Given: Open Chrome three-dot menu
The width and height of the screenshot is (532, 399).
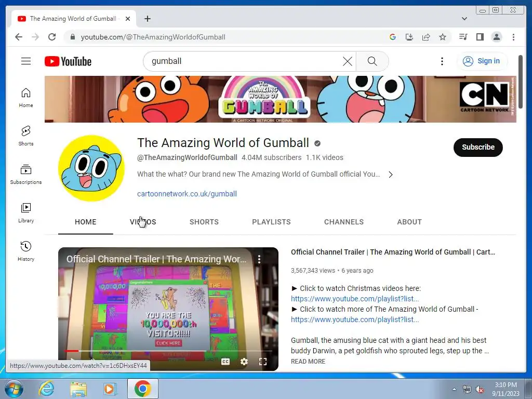Looking at the screenshot, I should [513, 37].
